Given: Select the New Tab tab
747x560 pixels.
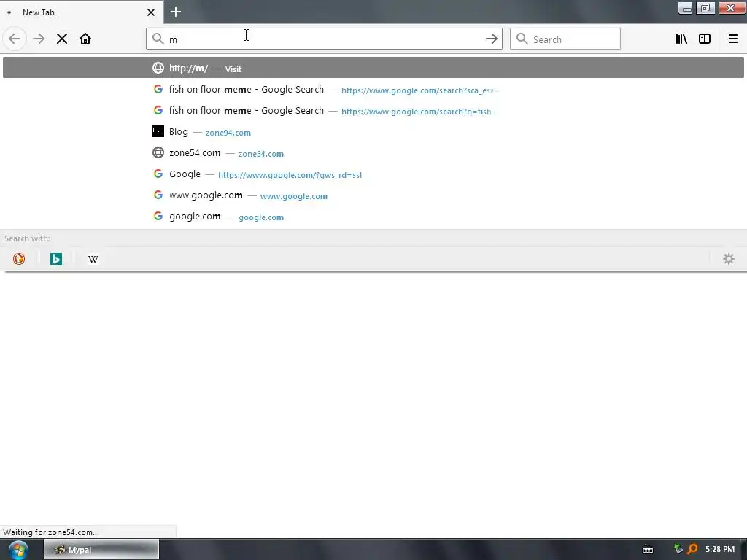Looking at the screenshot, I should 81,12.
